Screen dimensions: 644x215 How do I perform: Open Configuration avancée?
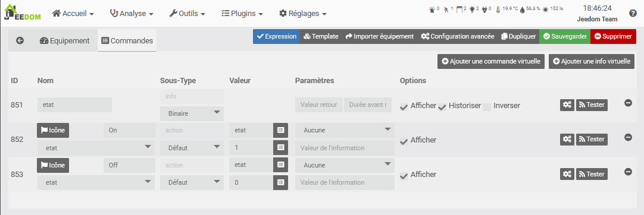458,36
